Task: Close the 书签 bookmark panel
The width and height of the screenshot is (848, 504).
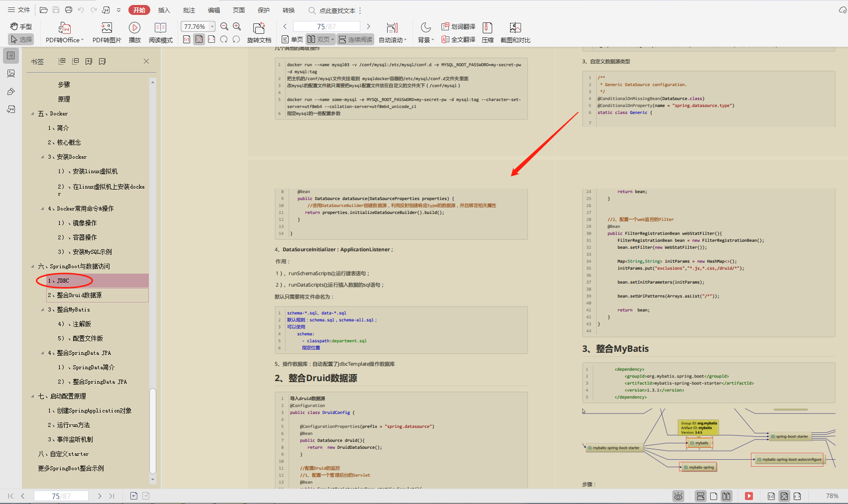Action: pos(146,61)
